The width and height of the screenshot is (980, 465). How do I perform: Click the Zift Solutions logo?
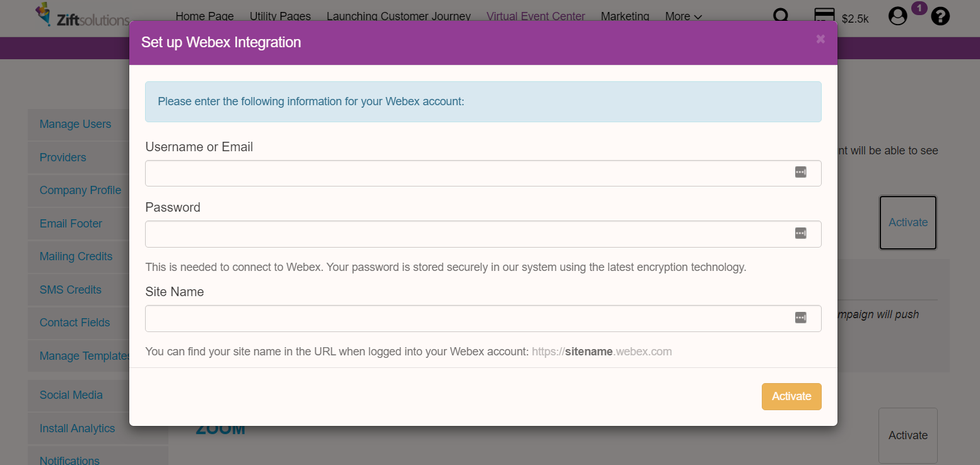82,14
